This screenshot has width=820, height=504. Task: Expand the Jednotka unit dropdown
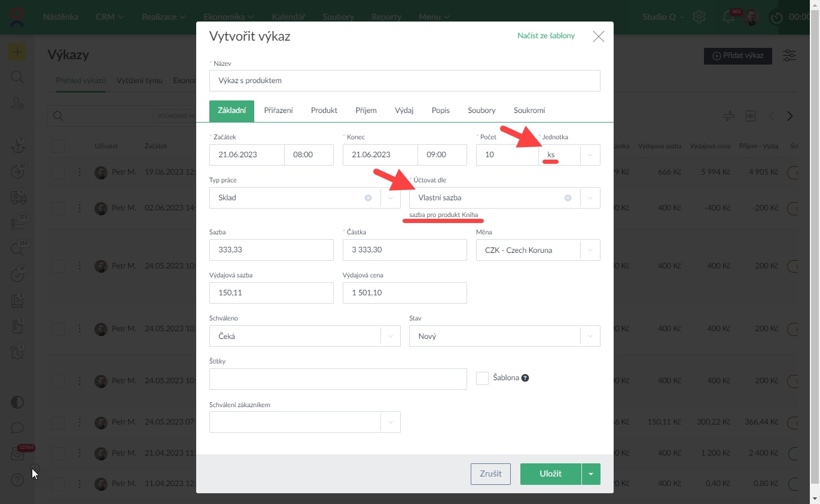(x=590, y=155)
